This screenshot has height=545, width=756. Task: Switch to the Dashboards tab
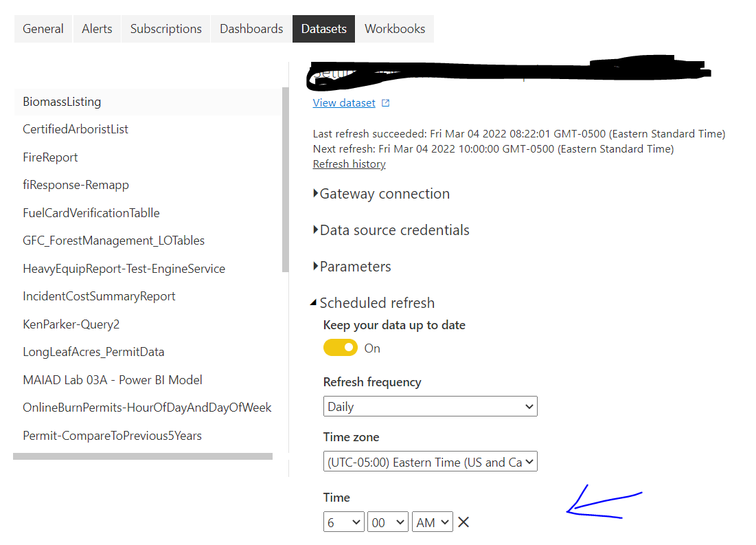[x=251, y=29]
